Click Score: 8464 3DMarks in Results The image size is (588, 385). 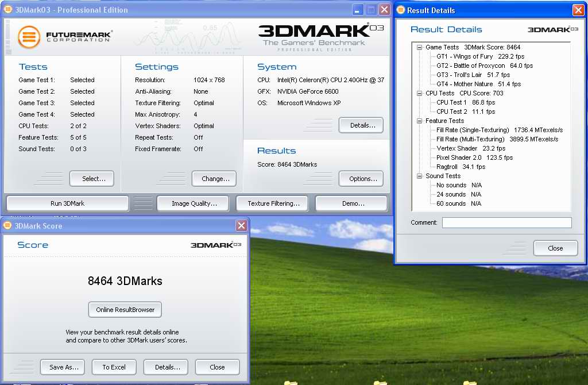click(287, 164)
